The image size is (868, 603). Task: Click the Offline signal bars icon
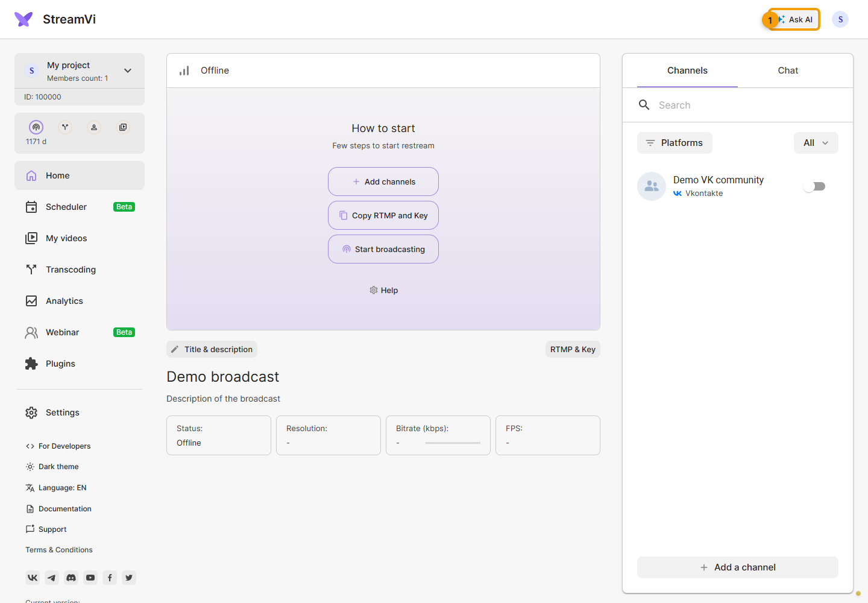click(x=184, y=71)
